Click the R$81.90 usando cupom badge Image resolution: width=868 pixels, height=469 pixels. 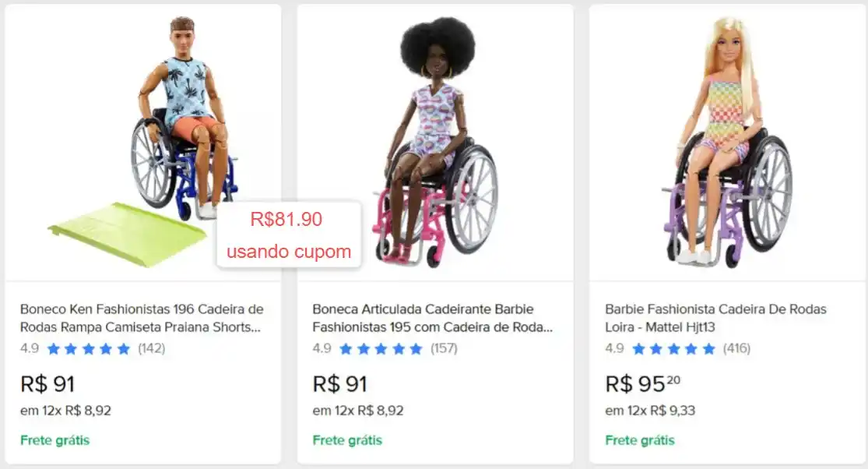tap(289, 234)
